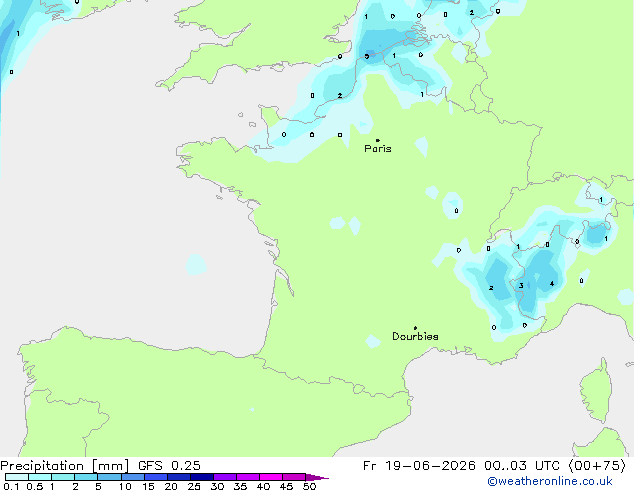Click the Corsica island on the map
Image resolution: width=634 pixels, height=490 pixels.
[x=597, y=393]
